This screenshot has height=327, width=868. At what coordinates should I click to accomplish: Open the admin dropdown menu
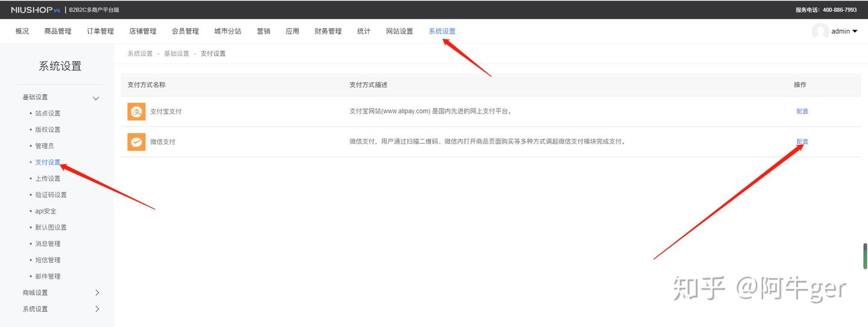pos(844,31)
